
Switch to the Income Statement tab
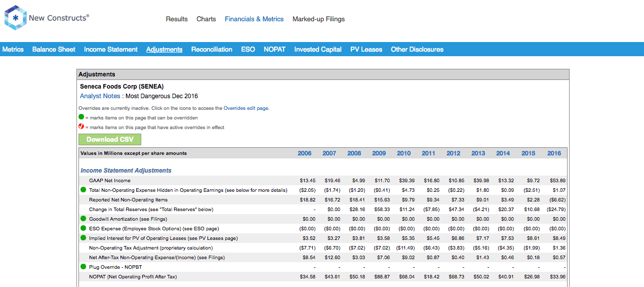coord(111,49)
